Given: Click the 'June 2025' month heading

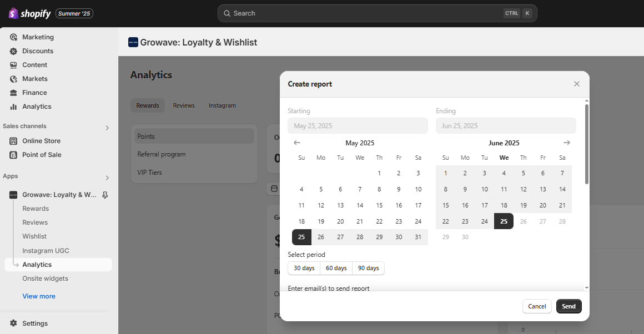Looking at the screenshot, I should (x=504, y=143).
